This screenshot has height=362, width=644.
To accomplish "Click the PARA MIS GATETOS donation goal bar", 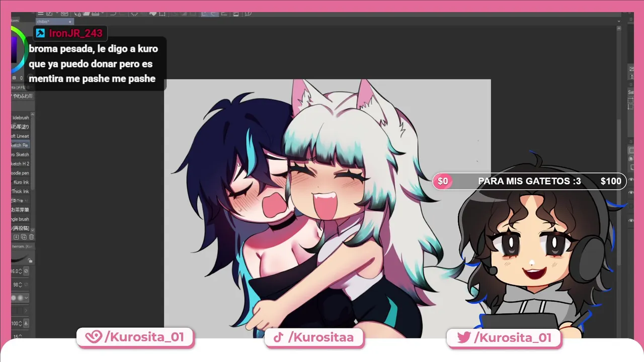I will pyautogui.click(x=529, y=181).
